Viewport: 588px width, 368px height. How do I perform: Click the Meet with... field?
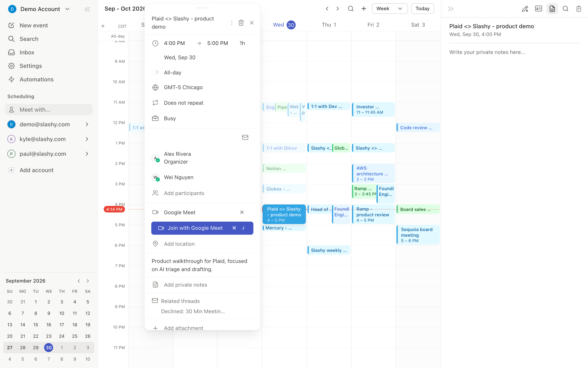[x=49, y=110]
